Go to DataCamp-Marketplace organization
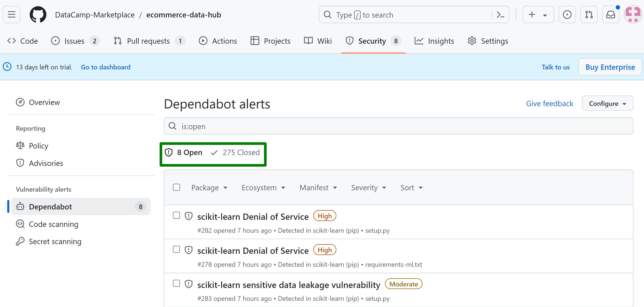This screenshot has height=307, width=644. [95, 15]
